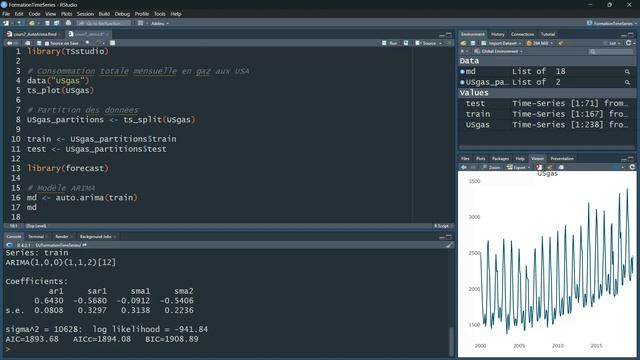Image resolution: width=640 pixels, height=360 pixels.
Task: Click the New File icon in main toolbar
Action: (x=6, y=23)
